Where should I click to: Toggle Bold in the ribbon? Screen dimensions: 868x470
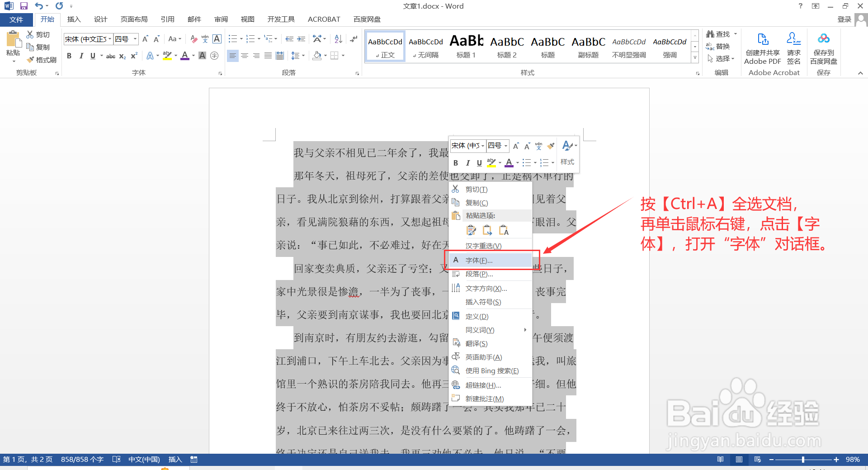pos(69,56)
